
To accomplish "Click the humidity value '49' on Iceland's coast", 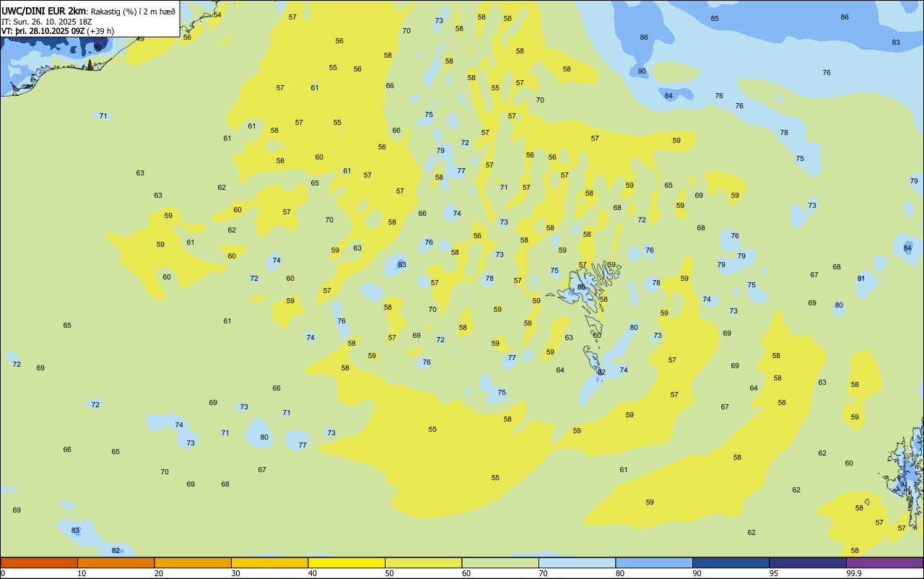I will (140, 39).
